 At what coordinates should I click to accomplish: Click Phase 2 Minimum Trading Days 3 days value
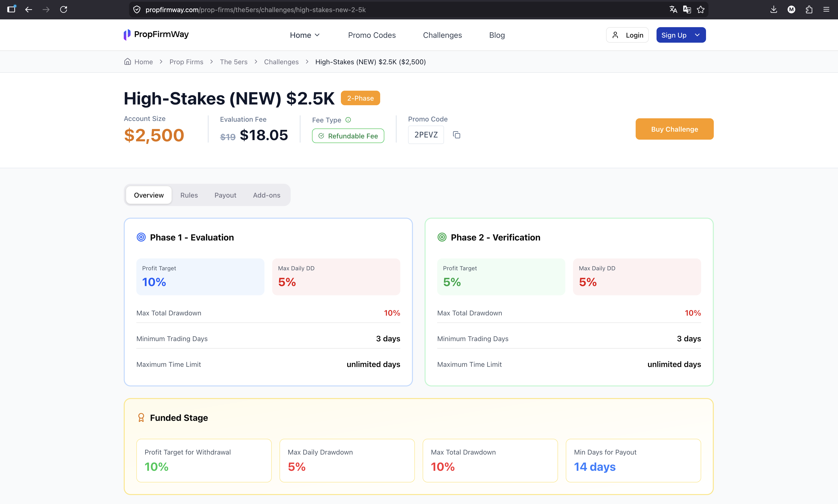689,339
